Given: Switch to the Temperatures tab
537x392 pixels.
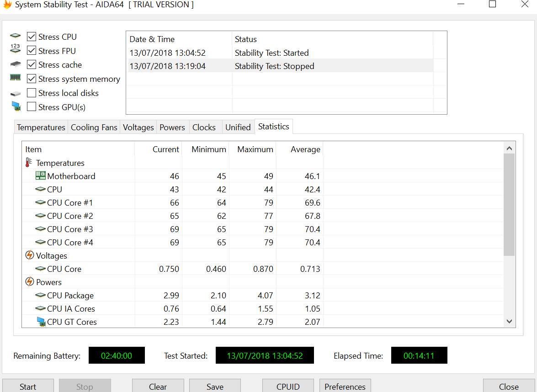Looking at the screenshot, I should pos(41,127).
